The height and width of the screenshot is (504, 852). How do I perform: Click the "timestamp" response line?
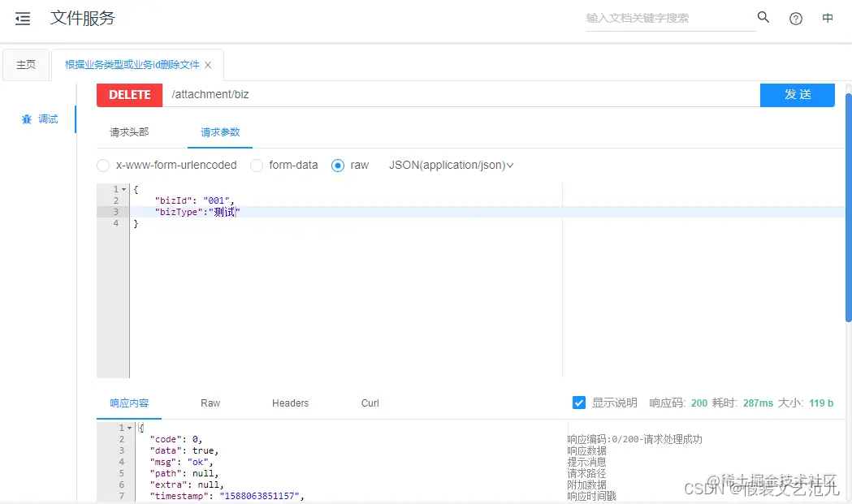(227, 496)
